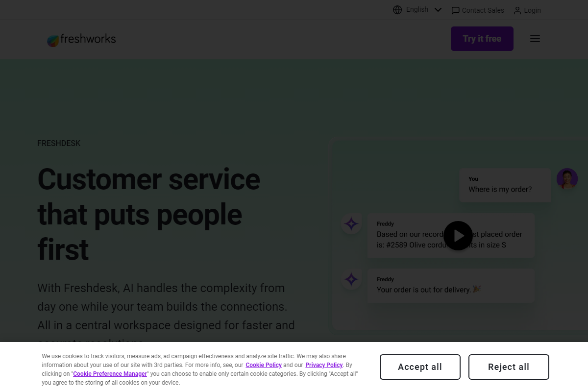Play the Freshdesk demo video

point(458,236)
